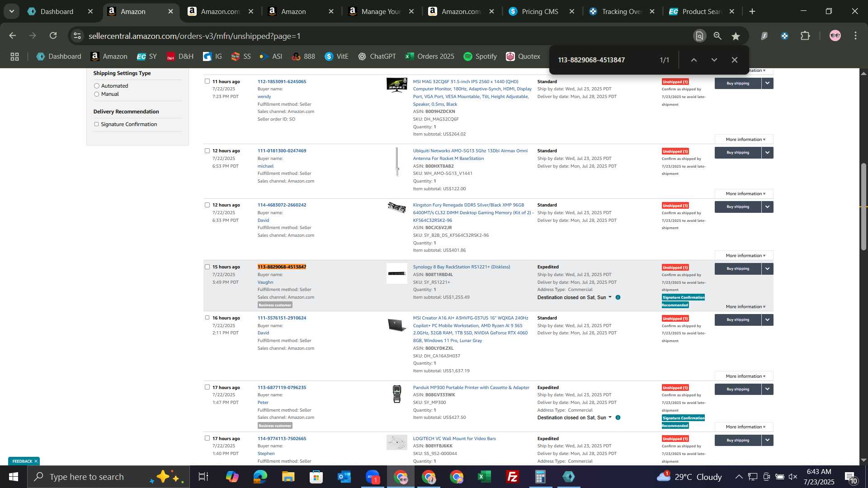The width and height of the screenshot is (868, 488).
Task: Tick checkbox for order 111-0181300-0247469
Action: click(207, 151)
